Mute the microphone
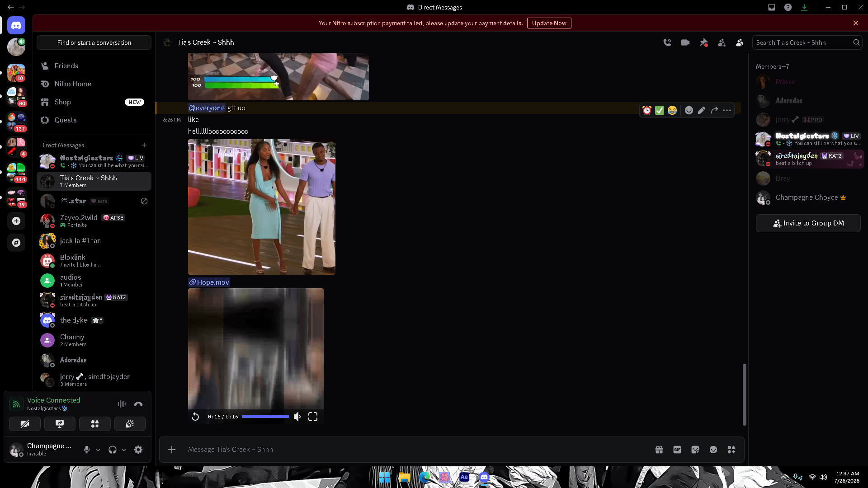Screen dimensions: 868x488 (87, 450)
